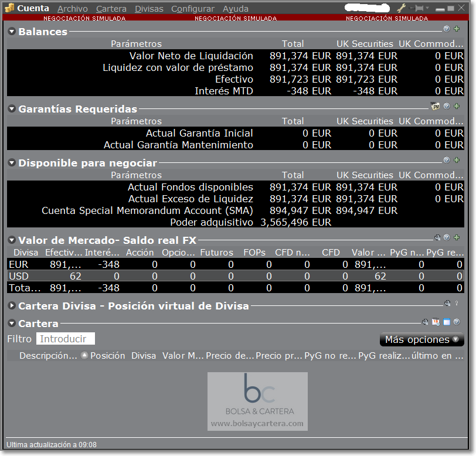Click the Valor M... column header in Cartera
Screen dimensions: 476x456
183,356
